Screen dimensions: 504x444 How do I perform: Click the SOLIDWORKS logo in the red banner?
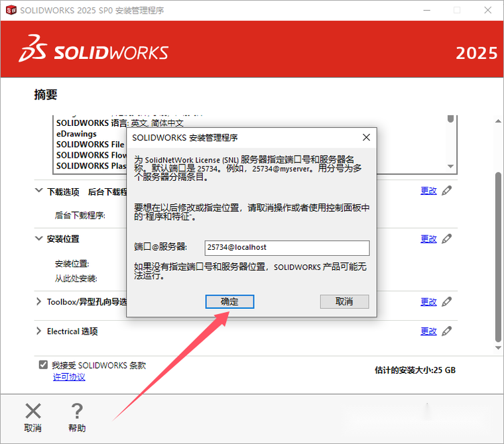[x=94, y=52]
